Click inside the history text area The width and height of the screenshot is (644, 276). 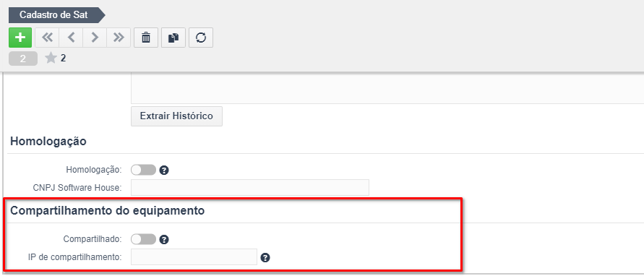pos(387,88)
